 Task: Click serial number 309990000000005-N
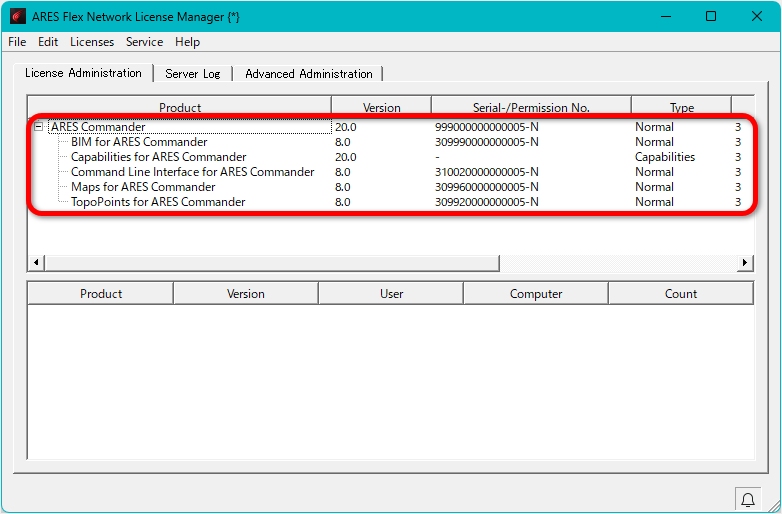click(486, 142)
